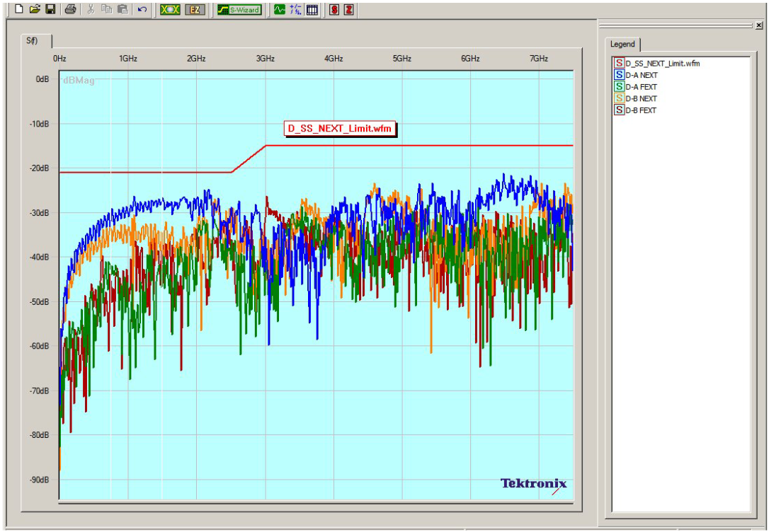This screenshot has width=769, height=532.
Task: Print the plot using printer icon
Action: (70, 9)
